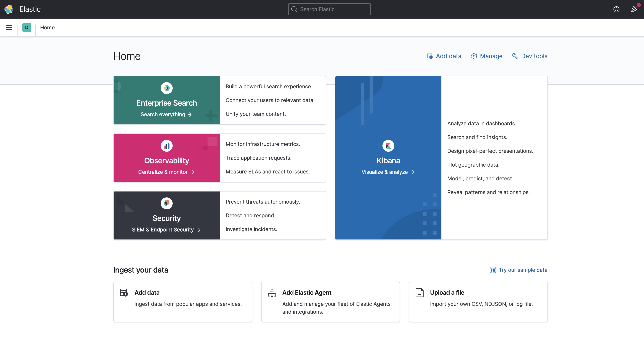Viewport: 644px width, 338px height.
Task: Click 'Prevent threats autonomously.' text
Action: (263, 202)
